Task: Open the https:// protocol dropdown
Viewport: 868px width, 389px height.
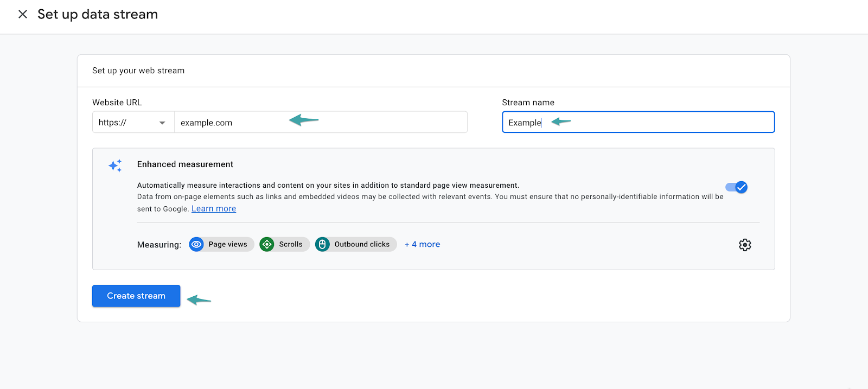Action: (132, 123)
